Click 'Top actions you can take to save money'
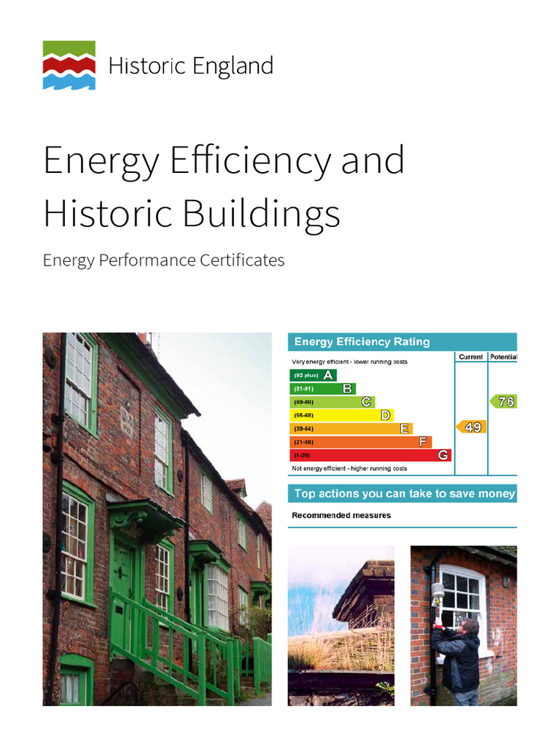Screen dimensions: 560x747 (402, 494)
